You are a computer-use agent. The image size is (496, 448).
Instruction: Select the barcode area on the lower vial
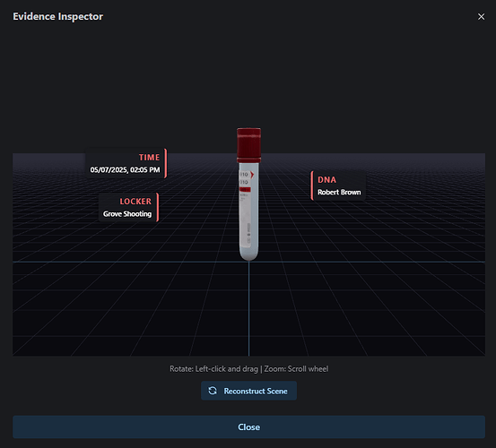(x=248, y=233)
